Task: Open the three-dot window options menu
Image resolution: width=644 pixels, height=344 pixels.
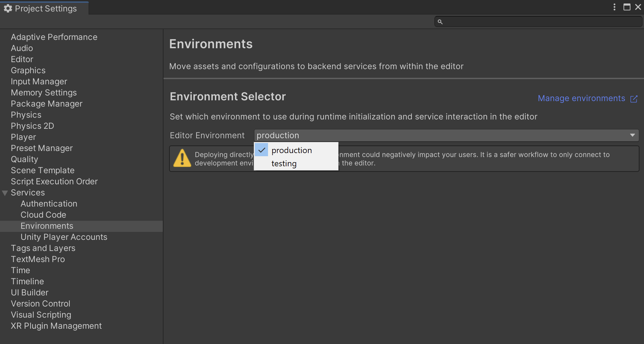Action: [x=614, y=7]
